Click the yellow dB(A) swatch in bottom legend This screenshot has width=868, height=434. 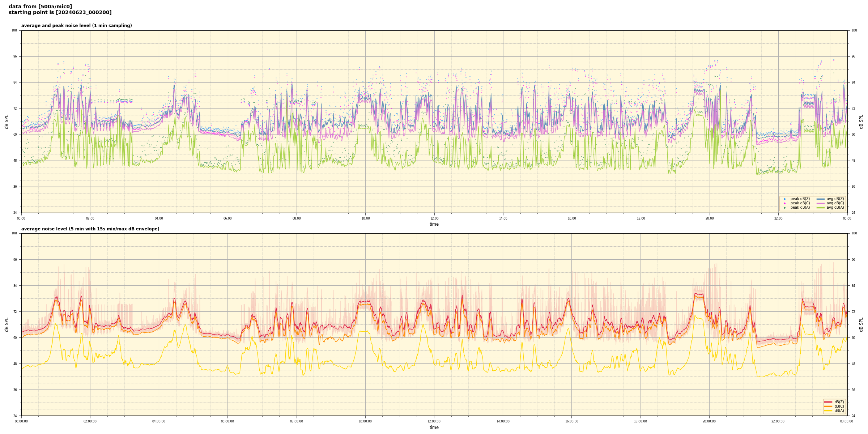828,410
